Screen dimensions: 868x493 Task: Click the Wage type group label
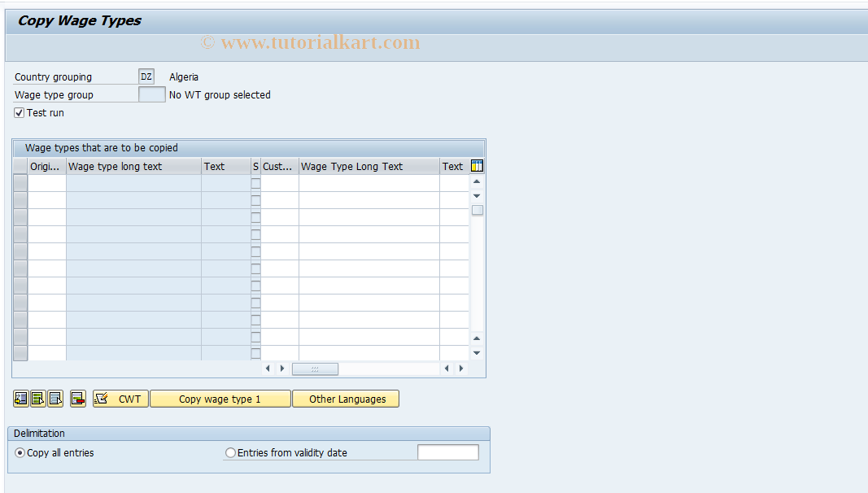click(54, 94)
